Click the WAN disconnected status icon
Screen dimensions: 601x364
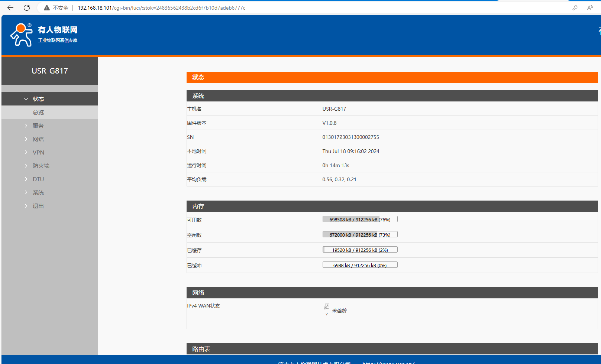pos(326,307)
